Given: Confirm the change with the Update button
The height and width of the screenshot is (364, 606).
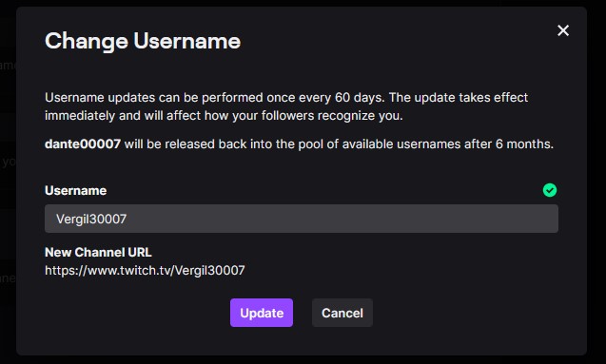Looking at the screenshot, I should tap(262, 313).
